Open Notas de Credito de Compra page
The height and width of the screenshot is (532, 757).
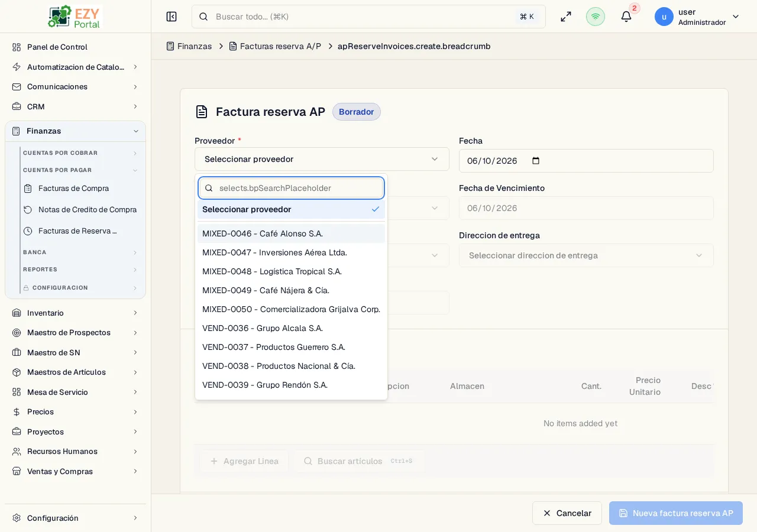(88, 209)
